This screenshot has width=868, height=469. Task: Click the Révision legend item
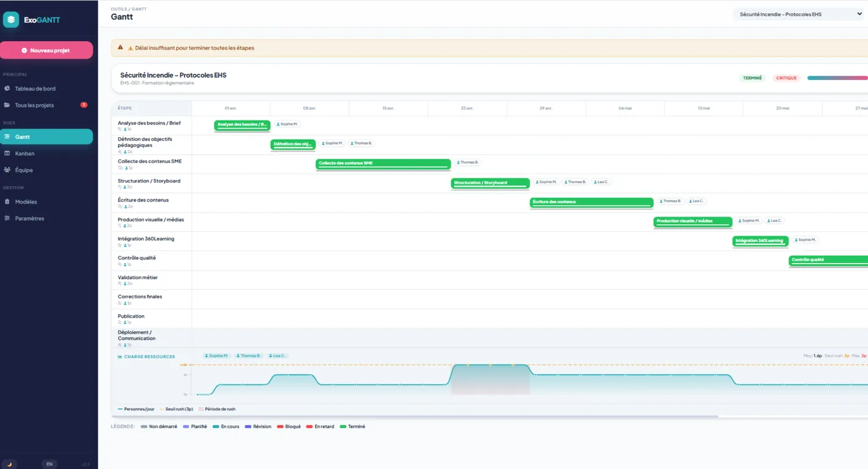[x=258, y=427]
